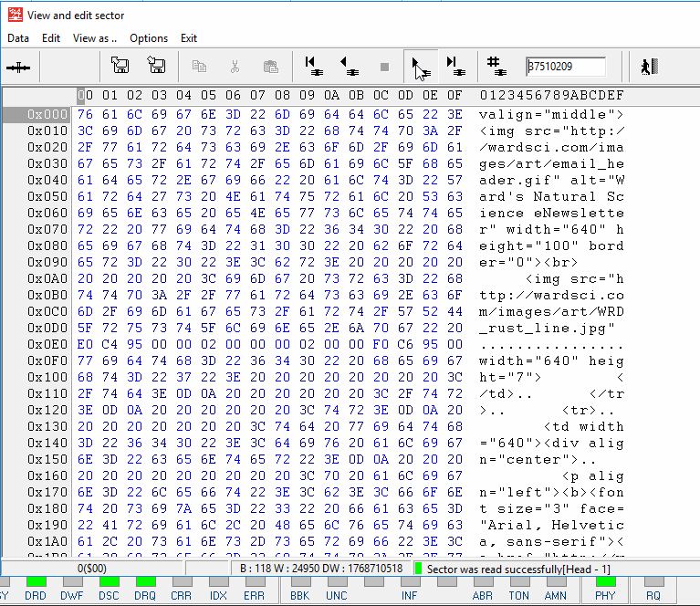Click the leftmost toolbar icon
The image size is (700, 606).
point(18,68)
